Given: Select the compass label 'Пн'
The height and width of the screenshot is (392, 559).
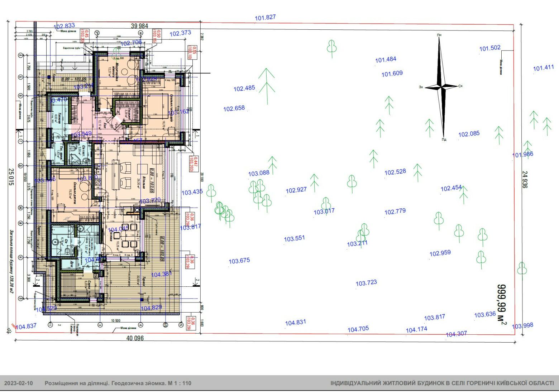Looking at the screenshot, I should pyautogui.click(x=439, y=35).
